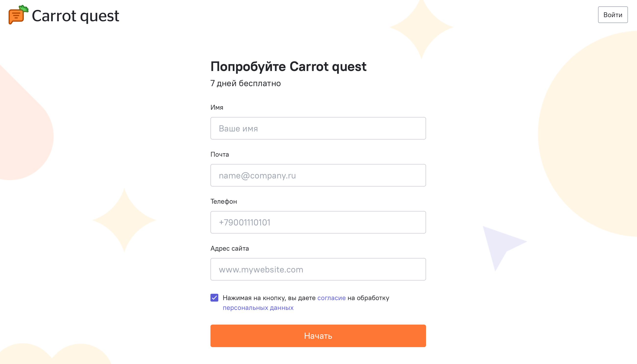
Task: Click the Адрес сайта field label
Action: coord(229,248)
